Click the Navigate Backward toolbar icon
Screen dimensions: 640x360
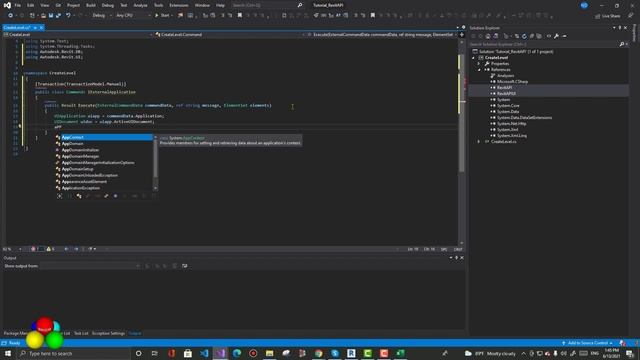10,16
